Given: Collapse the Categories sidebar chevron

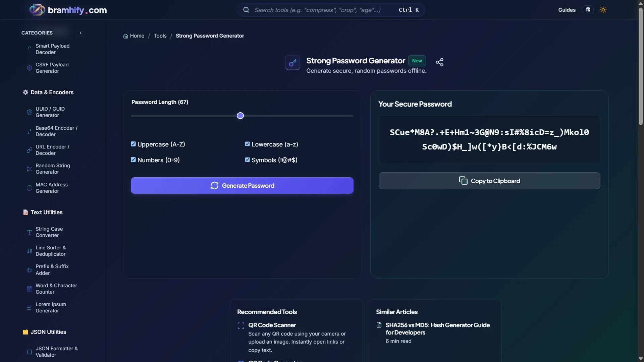Looking at the screenshot, I should tap(80, 33).
